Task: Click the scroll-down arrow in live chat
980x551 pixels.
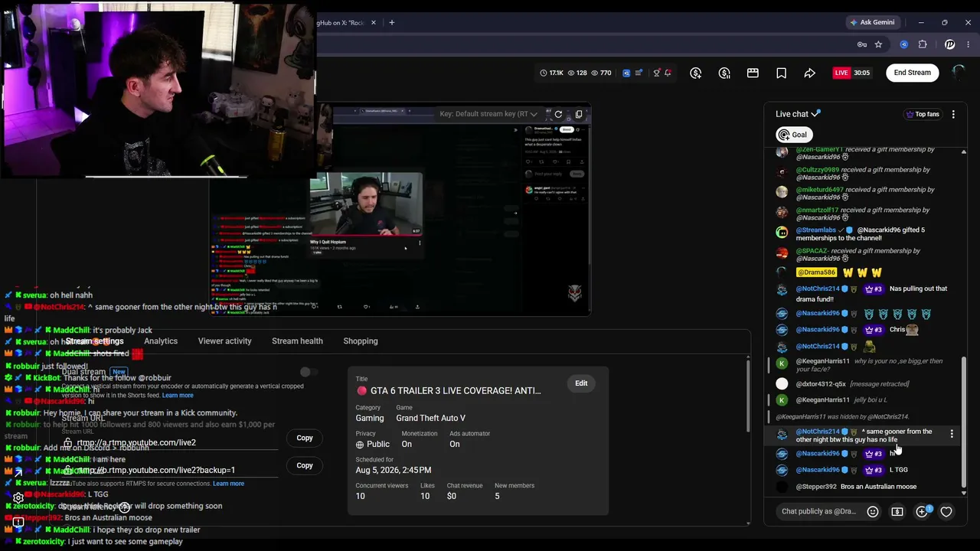Action: tap(963, 493)
